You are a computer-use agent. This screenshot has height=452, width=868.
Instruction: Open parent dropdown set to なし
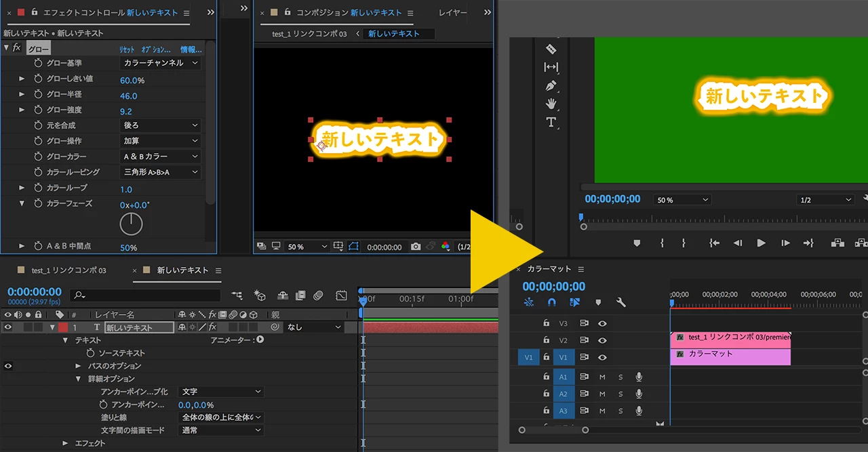pyautogui.click(x=314, y=327)
